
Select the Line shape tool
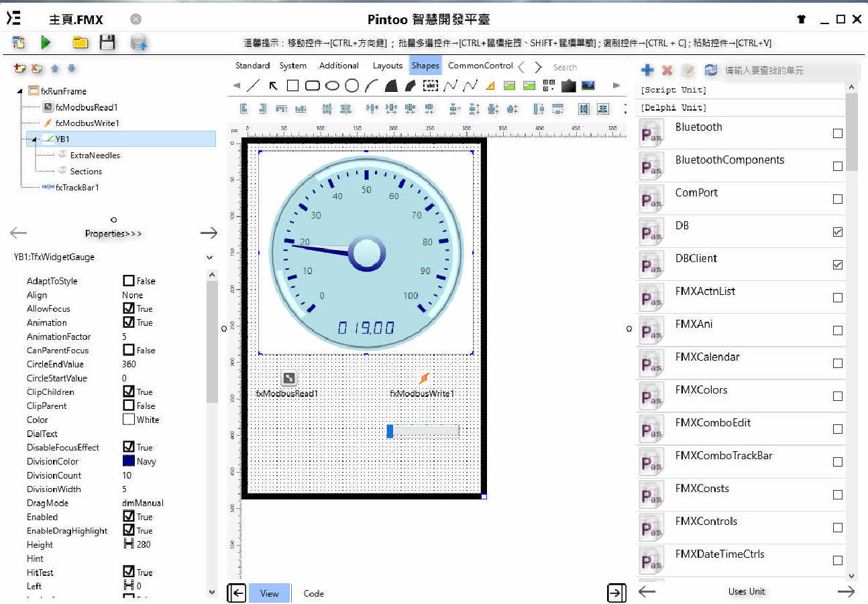click(253, 85)
